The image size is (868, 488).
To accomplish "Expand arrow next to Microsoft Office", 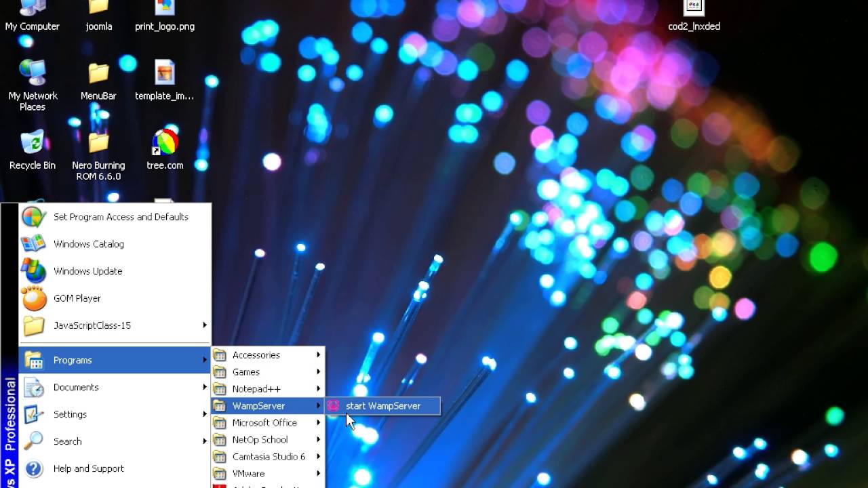I will [318, 422].
